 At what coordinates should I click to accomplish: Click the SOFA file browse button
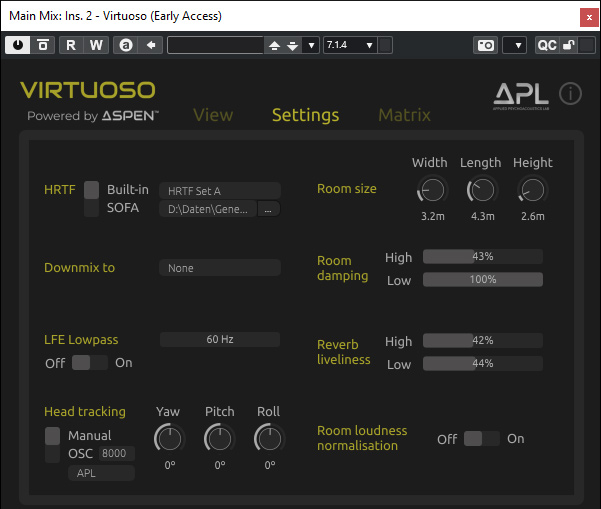(x=269, y=209)
